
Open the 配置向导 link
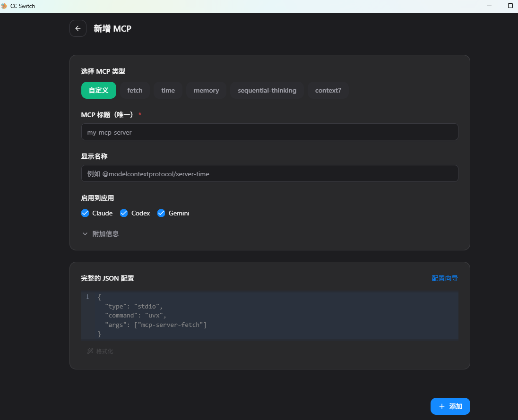point(445,278)
